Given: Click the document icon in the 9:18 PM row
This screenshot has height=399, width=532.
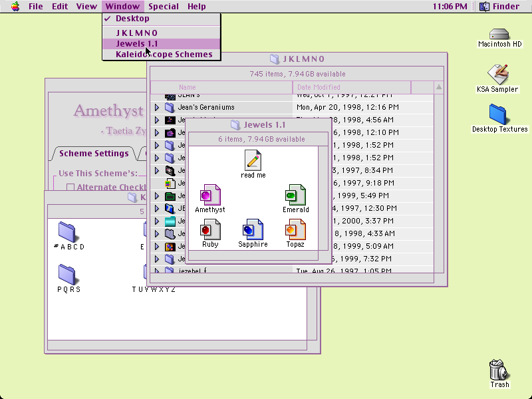Looking at the screenshot, I should [x=170, y=184].
